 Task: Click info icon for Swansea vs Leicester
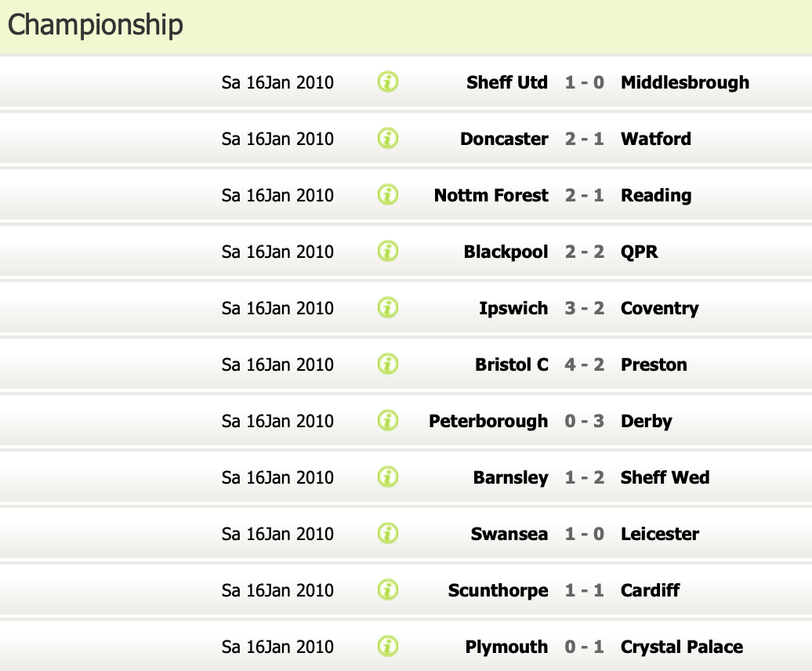[388, 533]
